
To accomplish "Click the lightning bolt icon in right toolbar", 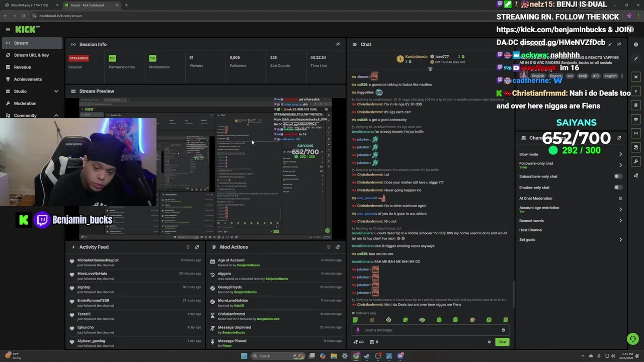I will coord(636,91).
